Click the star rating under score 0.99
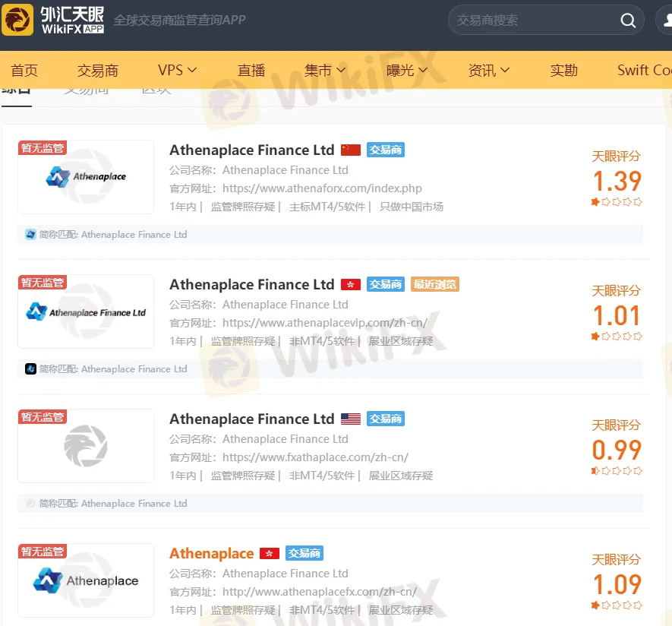Image resolution: width=672 pixels, height=626 pixels. pos(617,471)
